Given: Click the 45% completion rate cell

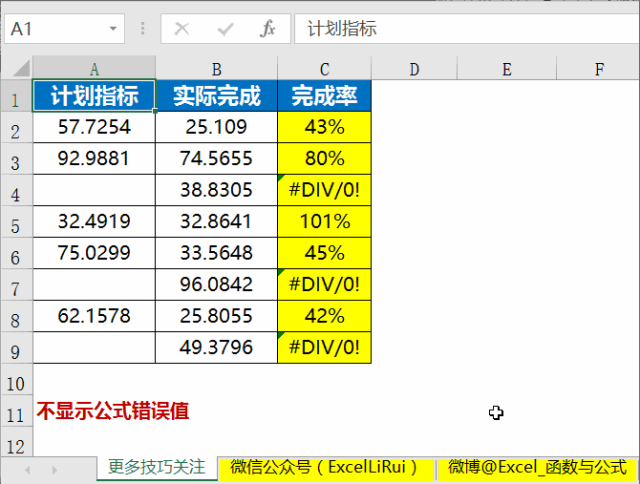Looking at the screenshot, I should [x=324, y=253].
